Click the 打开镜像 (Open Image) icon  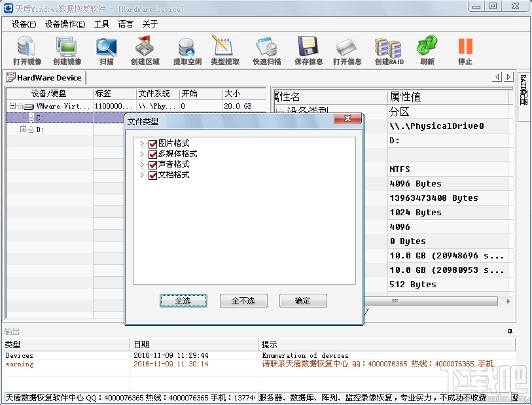[x=24, y=46]
